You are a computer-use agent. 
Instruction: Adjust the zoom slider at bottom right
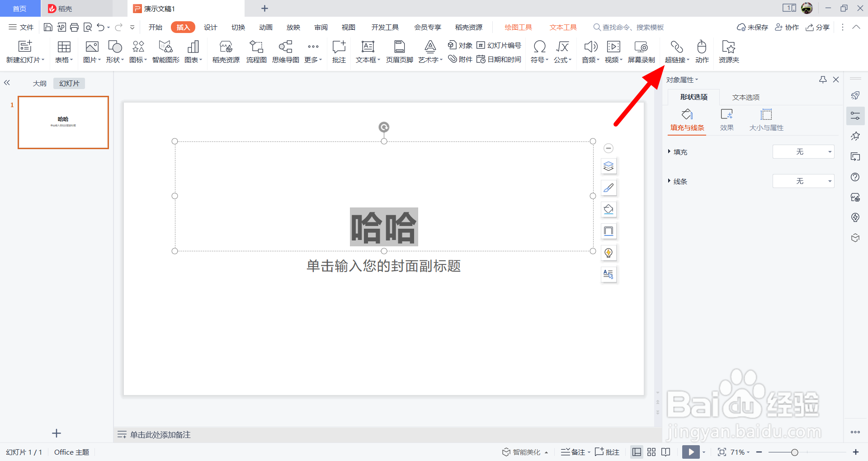point(794,452)
